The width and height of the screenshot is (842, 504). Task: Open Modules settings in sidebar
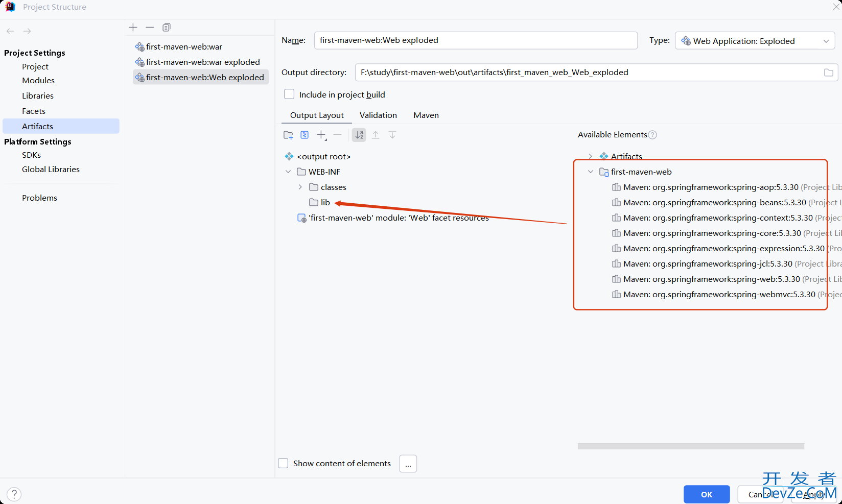pos(38,80)
